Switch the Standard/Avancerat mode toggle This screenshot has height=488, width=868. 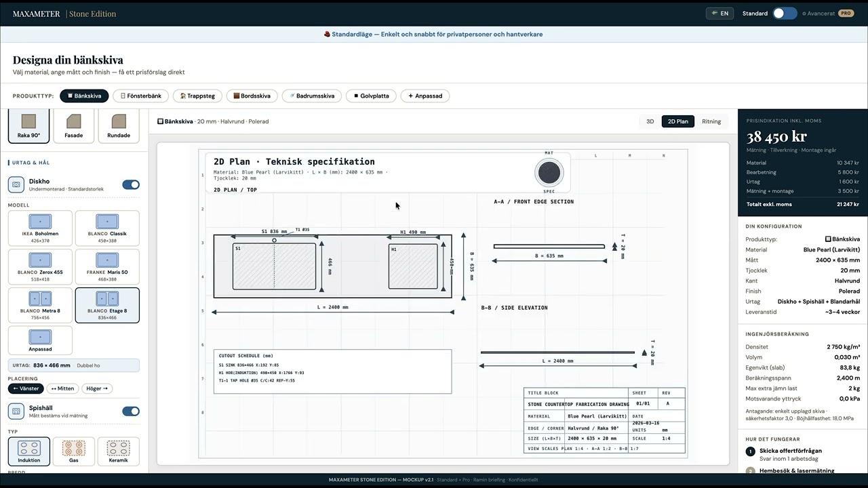point(785,14)
